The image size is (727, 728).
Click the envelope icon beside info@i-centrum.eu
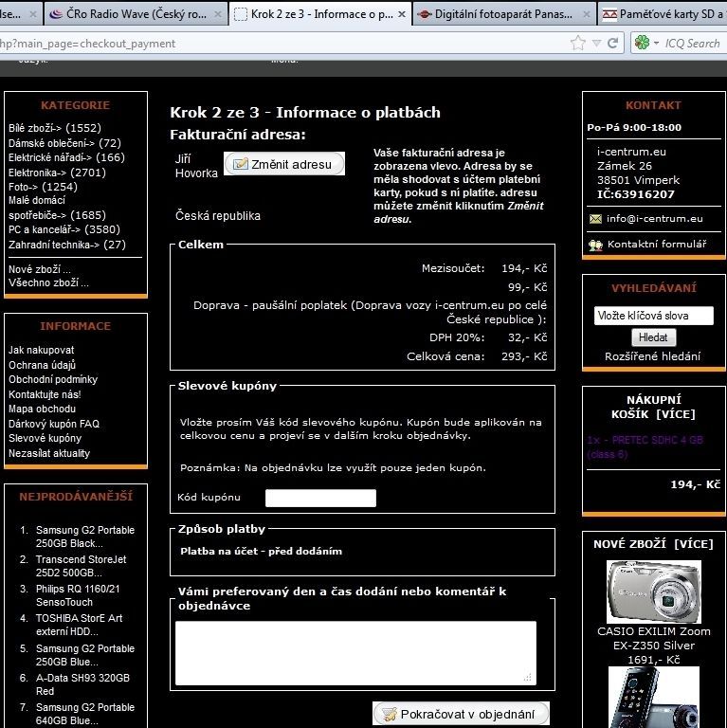click(x=595, y=219)
